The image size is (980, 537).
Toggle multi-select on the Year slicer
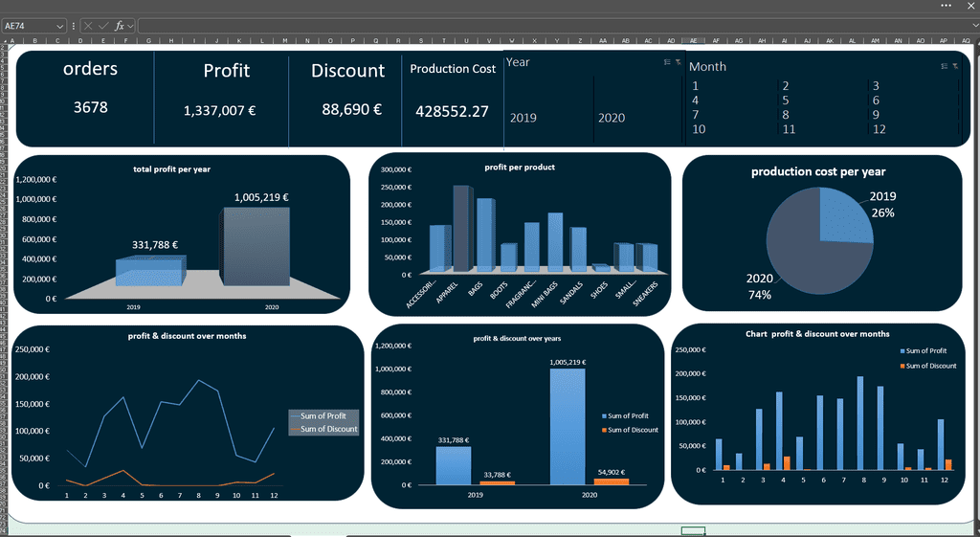pyautogui.click(x=667, y=62)
